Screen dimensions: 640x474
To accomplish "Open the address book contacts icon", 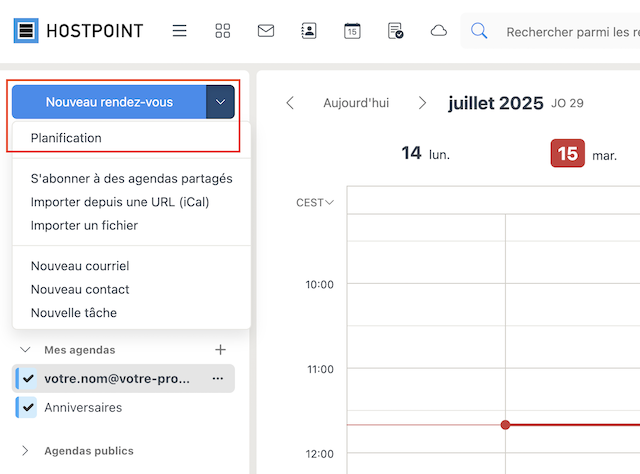I will point(309,31).
